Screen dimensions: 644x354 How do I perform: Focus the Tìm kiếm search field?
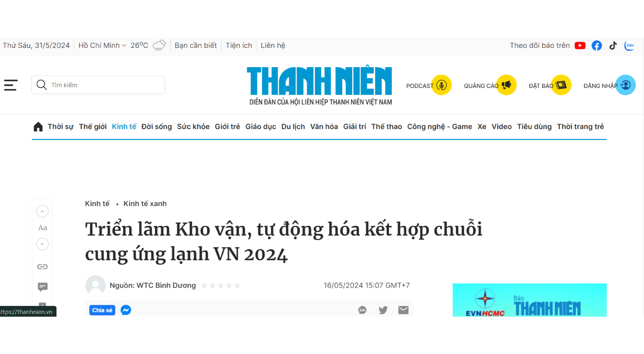pos(98,85)
